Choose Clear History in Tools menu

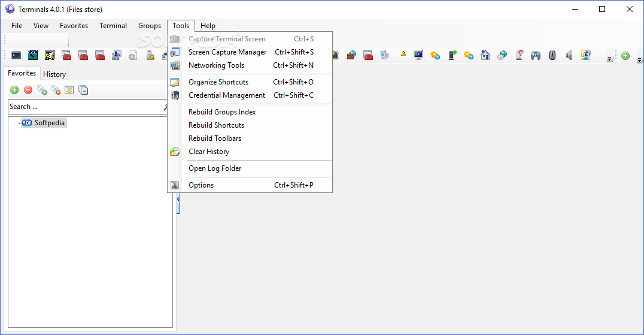[250, 152]
